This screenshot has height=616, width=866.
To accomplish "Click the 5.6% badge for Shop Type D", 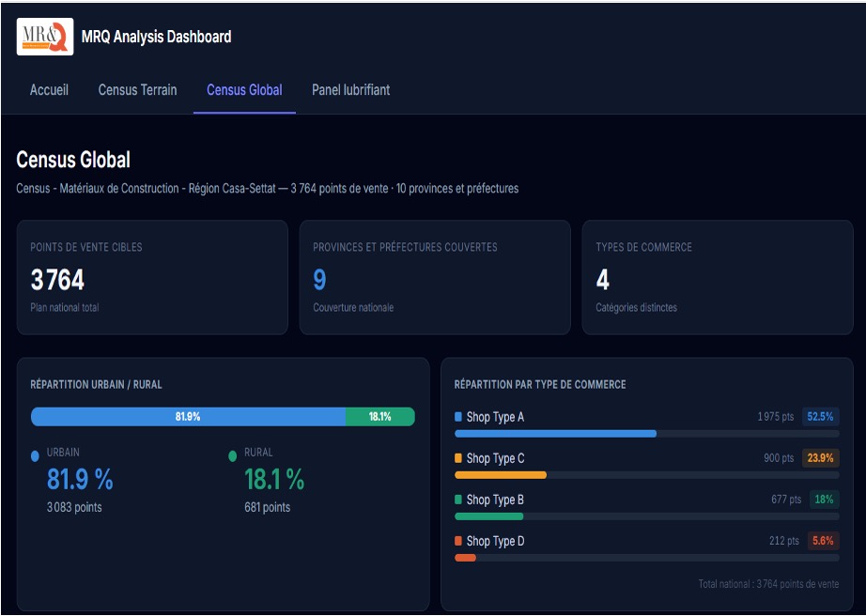I will pyautogui.click(x=822, y=541).
